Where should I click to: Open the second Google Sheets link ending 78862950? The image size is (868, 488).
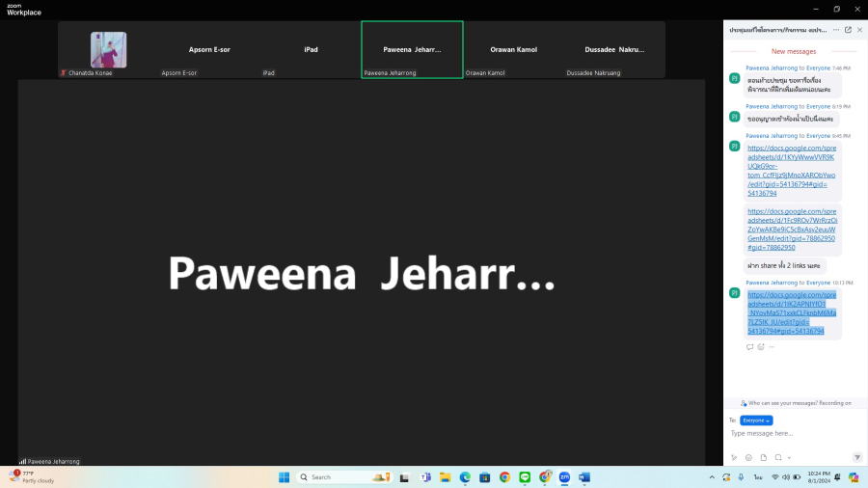792,230
